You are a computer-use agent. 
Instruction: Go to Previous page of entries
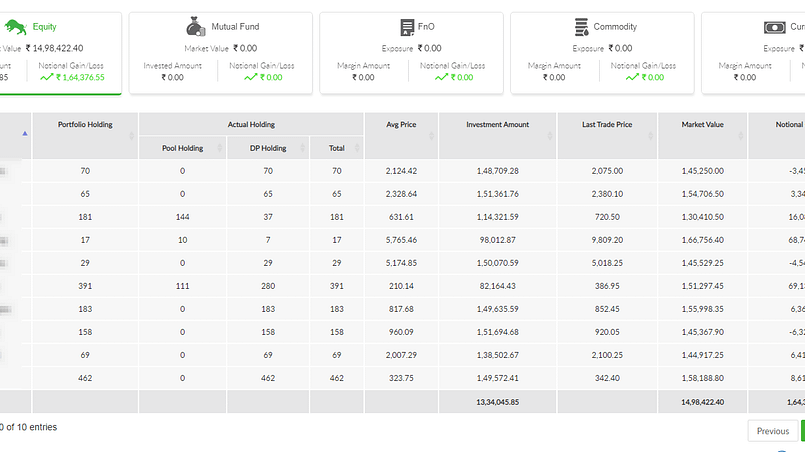coord(773,431)
